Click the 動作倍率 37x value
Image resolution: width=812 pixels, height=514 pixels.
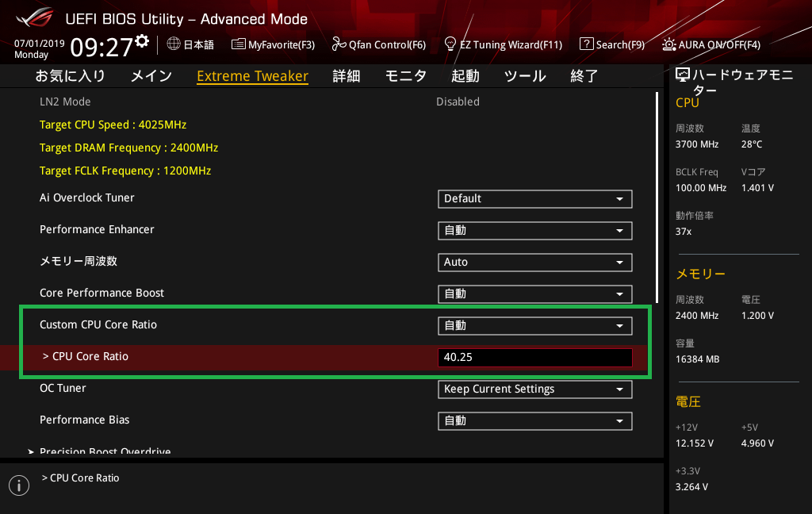684,232
